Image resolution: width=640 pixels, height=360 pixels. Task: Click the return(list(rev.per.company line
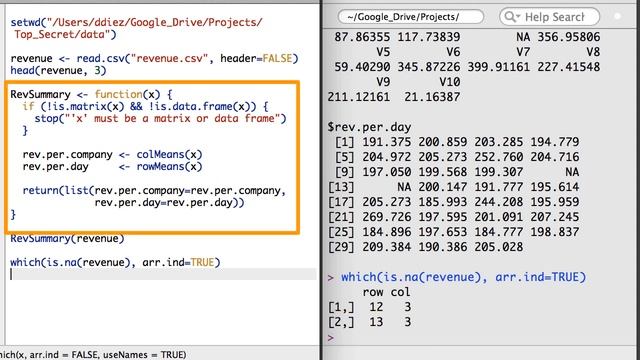pos(154,191)
